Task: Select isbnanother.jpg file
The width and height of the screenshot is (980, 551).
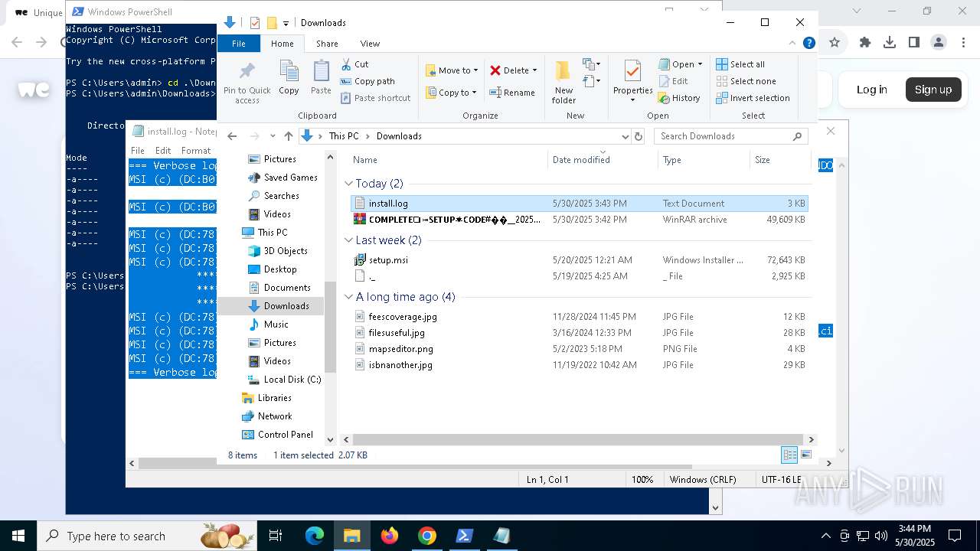Action: [580, 365]
